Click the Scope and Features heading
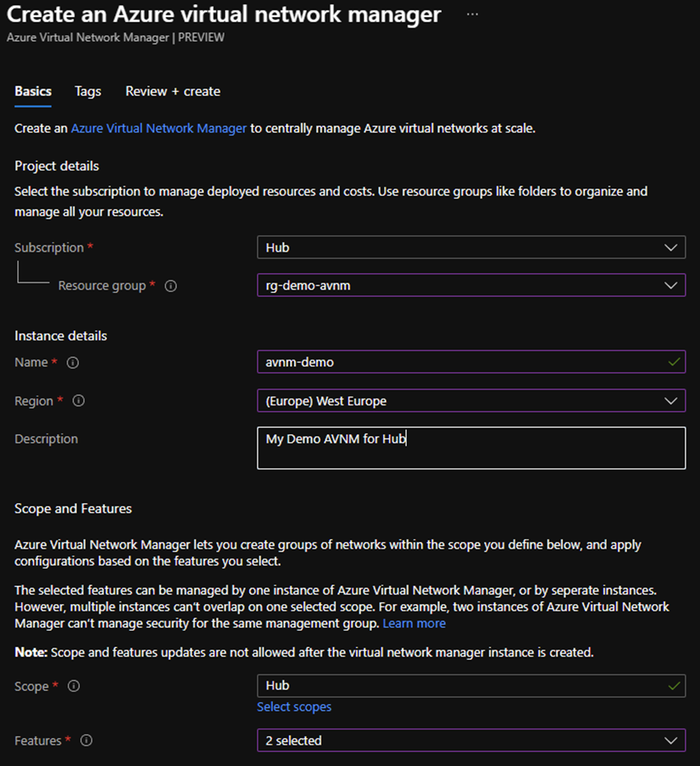 pos(74,509)
